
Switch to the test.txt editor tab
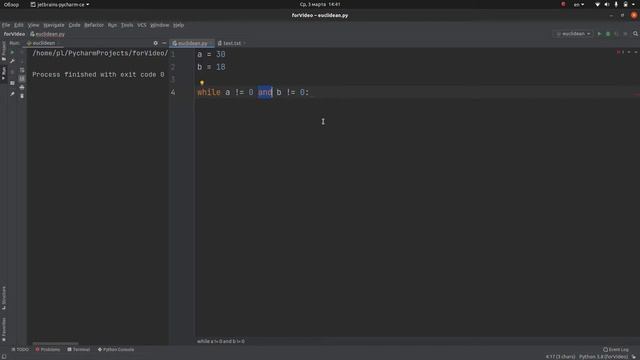pyautogui.click(x=231, y=43)
